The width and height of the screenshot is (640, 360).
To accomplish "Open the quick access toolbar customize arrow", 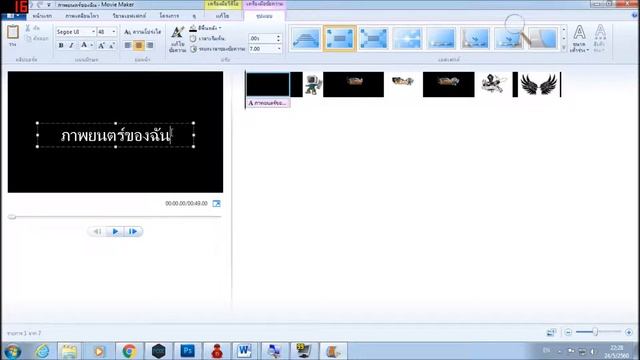I will pos(49,5).
